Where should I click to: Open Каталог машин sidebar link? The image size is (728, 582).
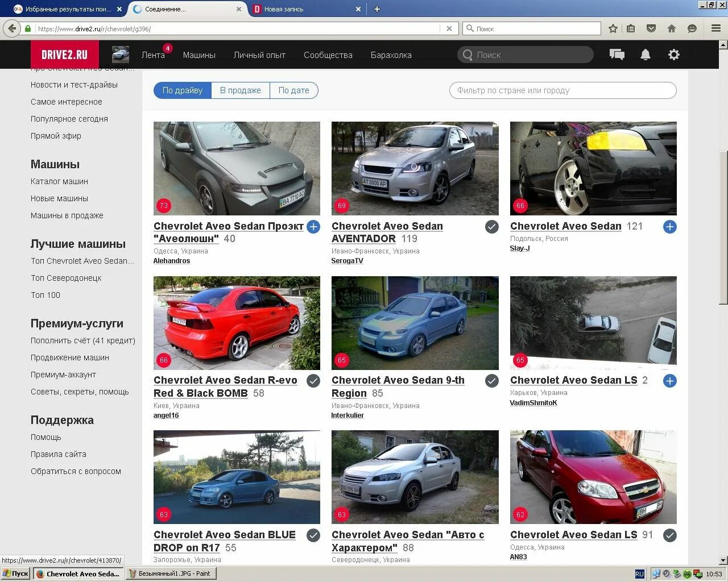click(59, 181)
